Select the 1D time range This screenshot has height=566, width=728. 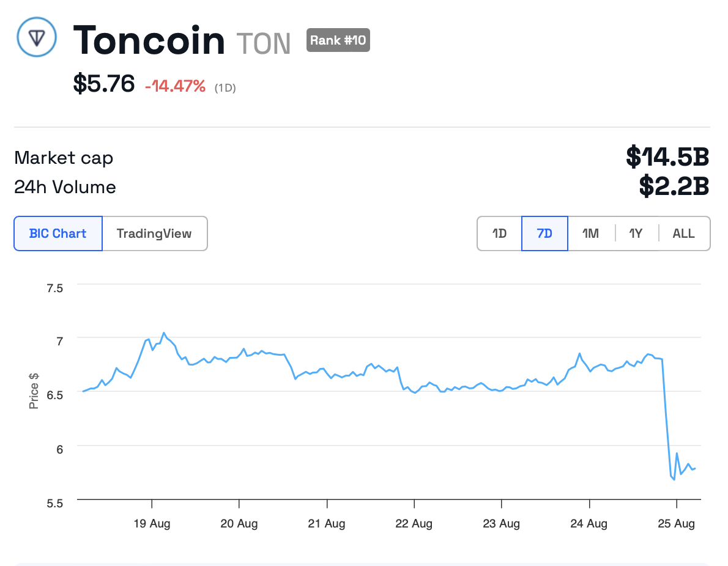click(499, 233)
